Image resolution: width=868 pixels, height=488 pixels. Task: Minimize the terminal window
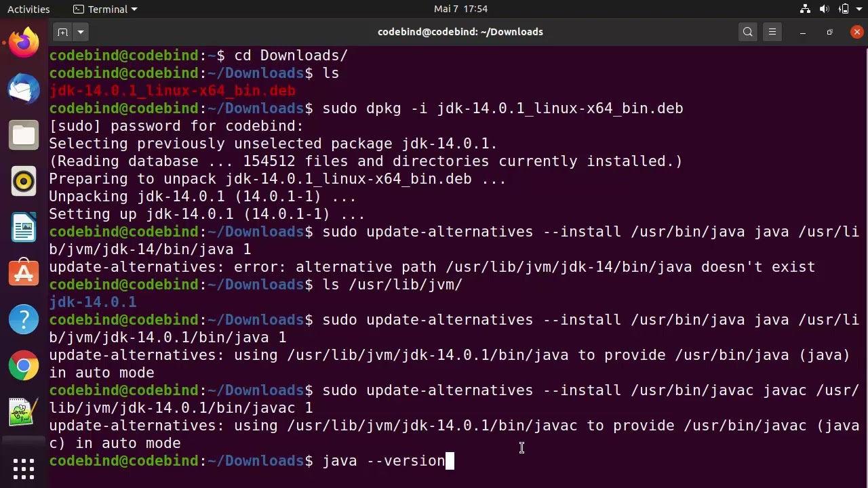(803, 32)
